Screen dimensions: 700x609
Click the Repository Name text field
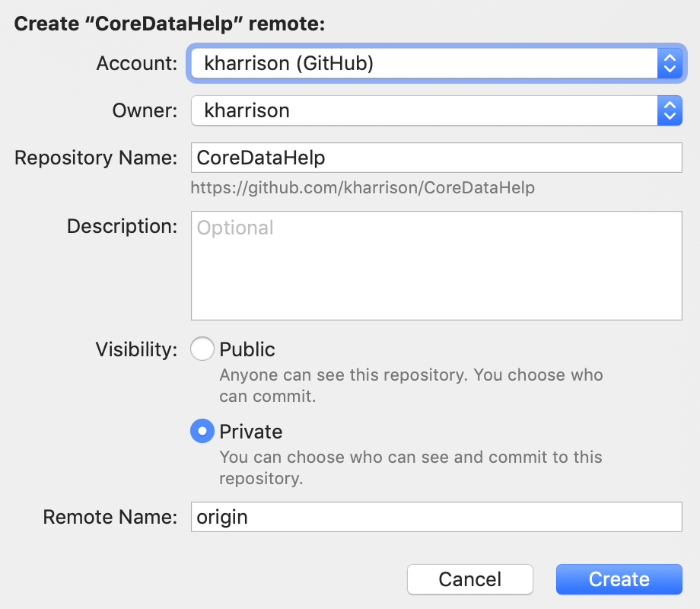[x=436, y=158]
